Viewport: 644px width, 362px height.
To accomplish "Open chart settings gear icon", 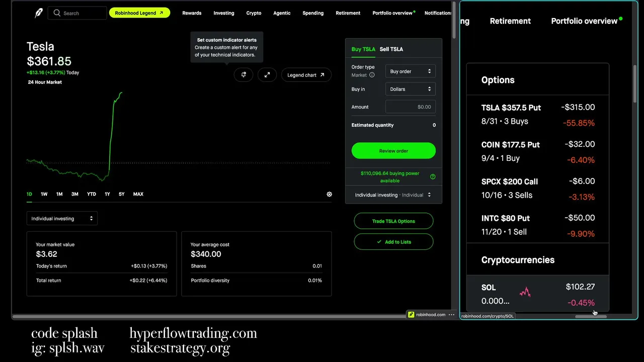I will (x=329, y=194).
